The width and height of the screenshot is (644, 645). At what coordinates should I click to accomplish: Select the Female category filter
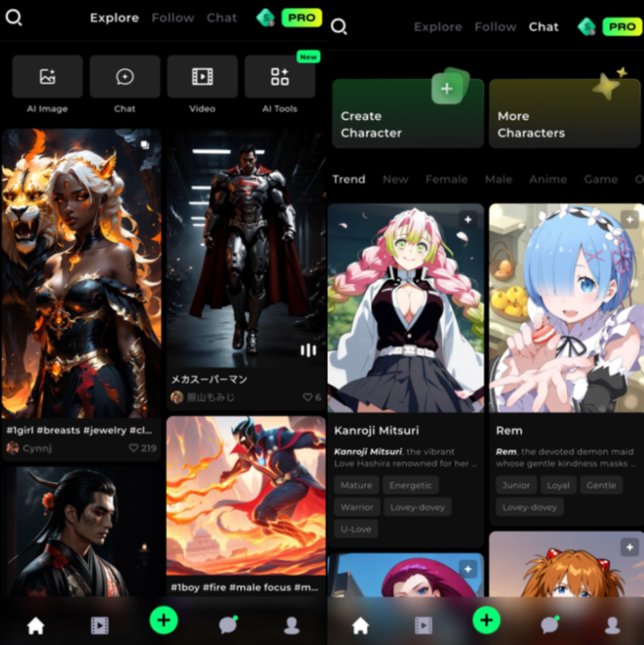coord(446,179)
